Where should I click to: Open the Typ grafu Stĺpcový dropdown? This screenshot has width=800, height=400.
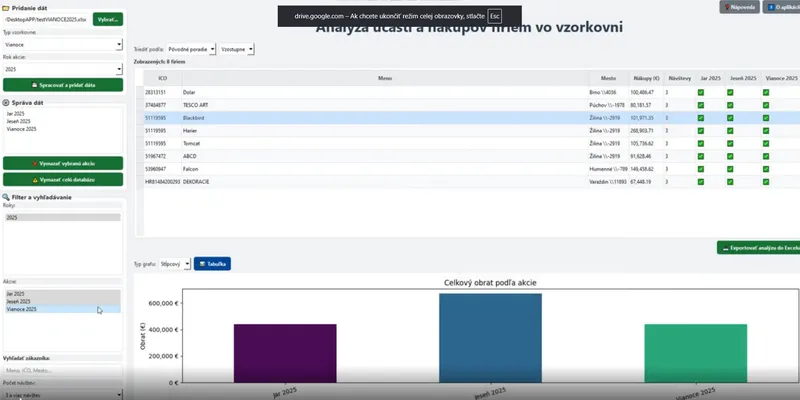[175, 264]
